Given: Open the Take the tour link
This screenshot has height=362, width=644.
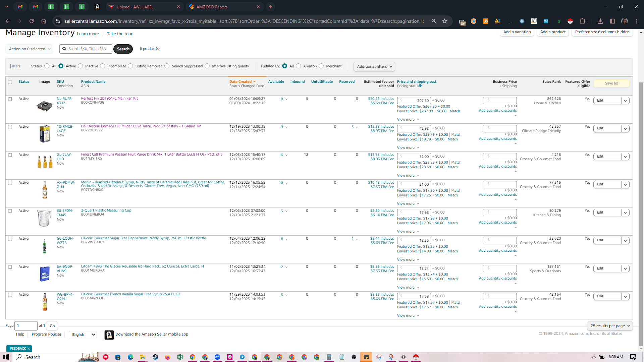Looking at the screenshot, I should 120,34.
